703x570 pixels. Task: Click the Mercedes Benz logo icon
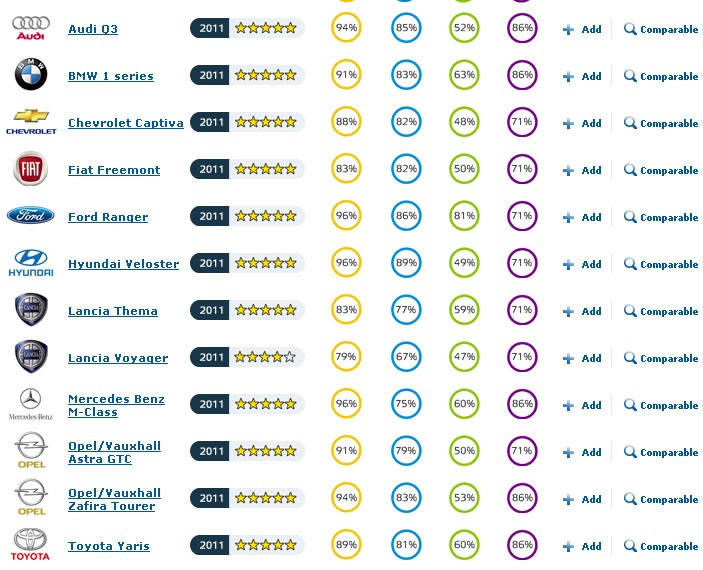click(30, 403)
